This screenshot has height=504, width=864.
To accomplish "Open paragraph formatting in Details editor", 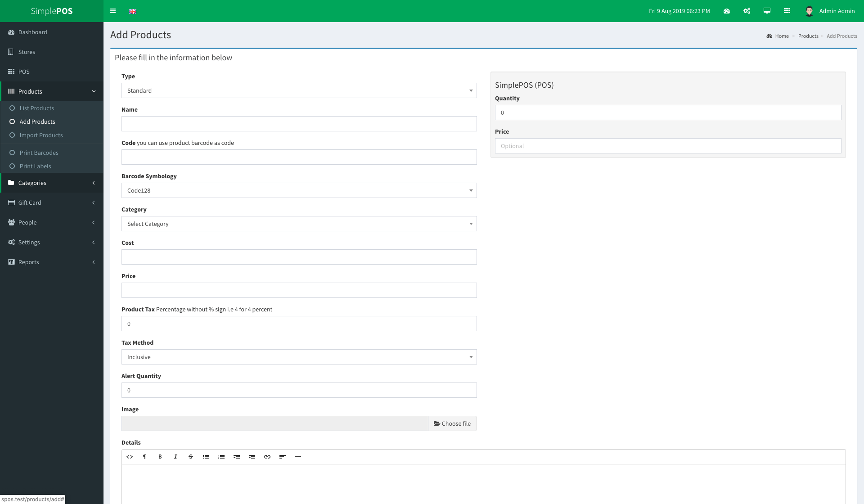I will (x=145, y=457).
